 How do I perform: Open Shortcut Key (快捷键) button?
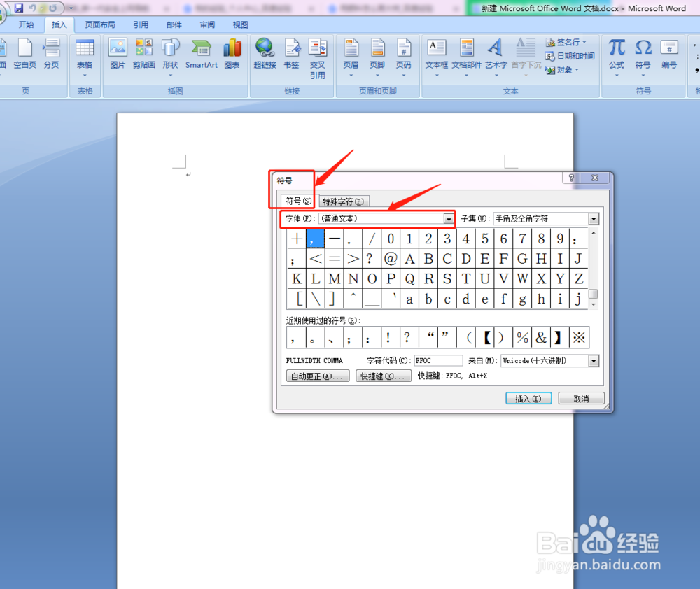384,376
